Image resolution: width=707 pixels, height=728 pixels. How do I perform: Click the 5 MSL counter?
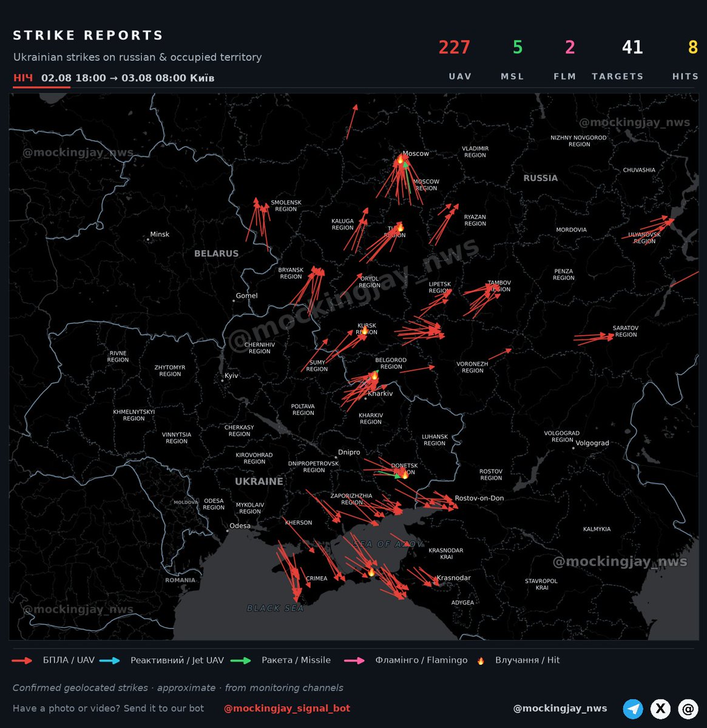tap(517, 47)
